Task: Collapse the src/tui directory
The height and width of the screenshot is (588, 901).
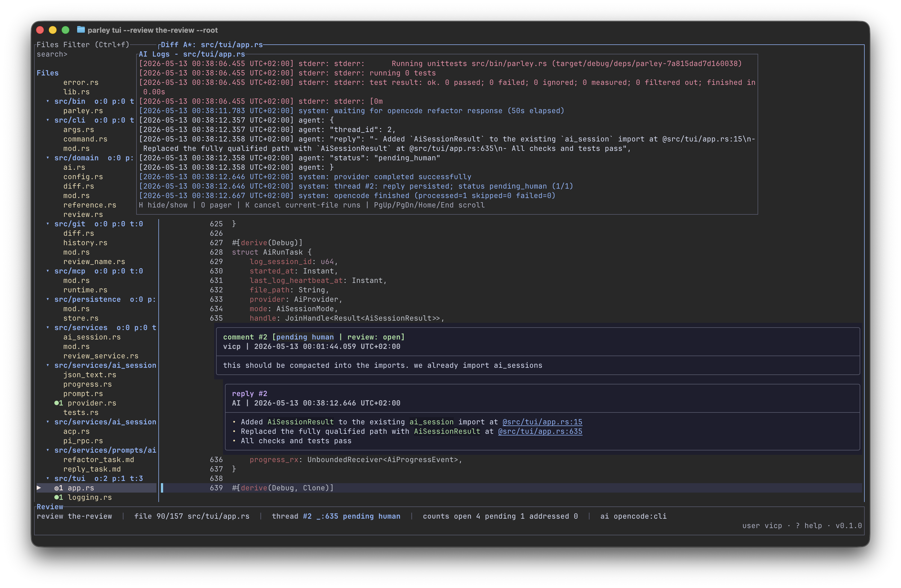Action: click(48, 478)
